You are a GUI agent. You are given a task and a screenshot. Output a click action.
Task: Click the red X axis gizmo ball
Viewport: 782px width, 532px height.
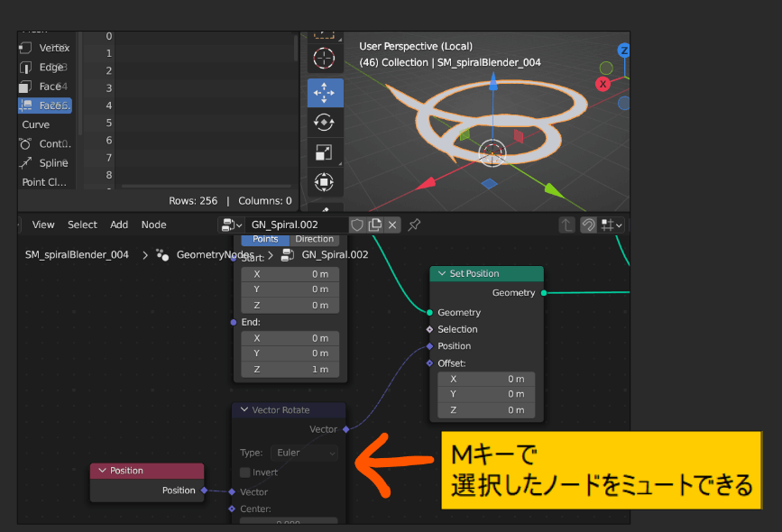coord(603,84)
